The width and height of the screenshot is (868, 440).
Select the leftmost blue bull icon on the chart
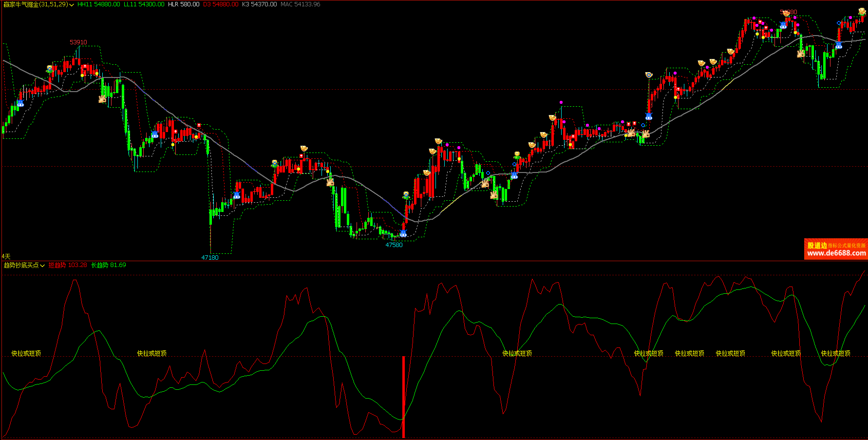pos(20,103)
